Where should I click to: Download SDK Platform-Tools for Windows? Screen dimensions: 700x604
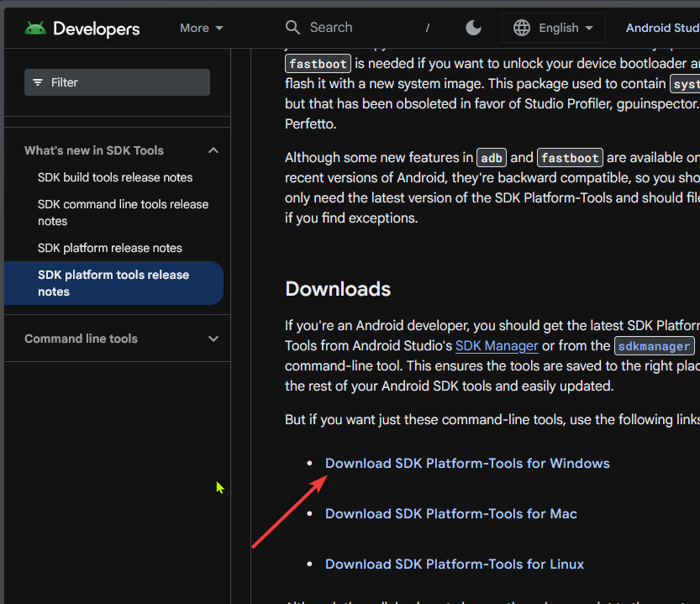(467, 463)
